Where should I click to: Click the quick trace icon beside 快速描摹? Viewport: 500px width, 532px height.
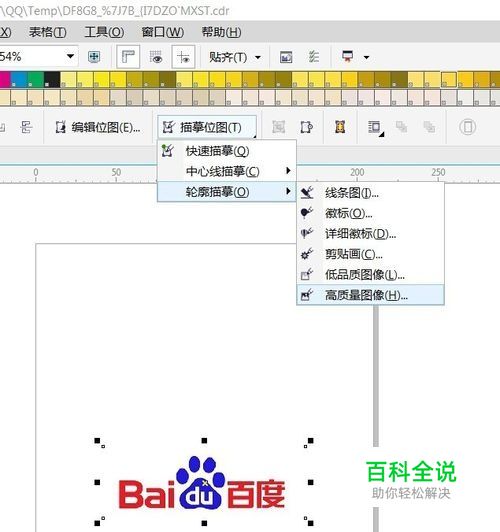(x=168, y=150)
